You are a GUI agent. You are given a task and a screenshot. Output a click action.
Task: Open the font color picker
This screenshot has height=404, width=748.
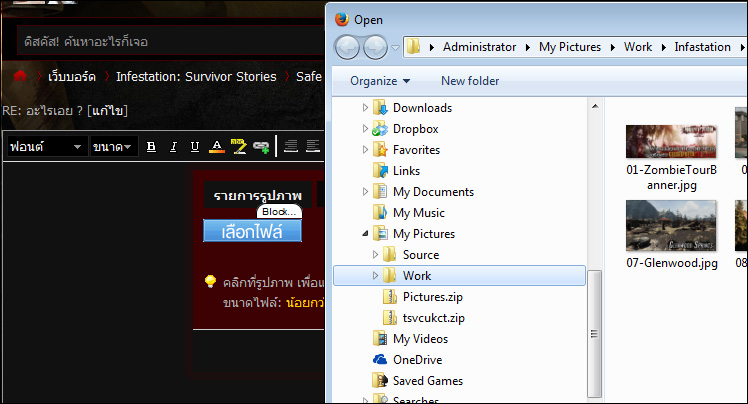pos(216,147)
